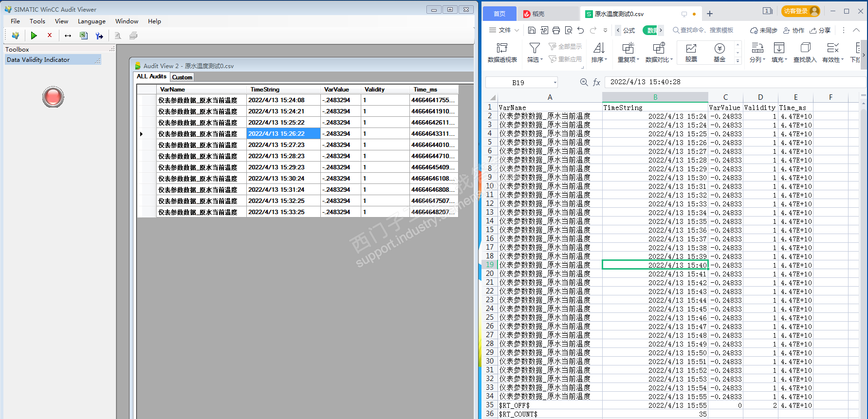Open the quick access toolbar customize dropdown

[605, 30]
